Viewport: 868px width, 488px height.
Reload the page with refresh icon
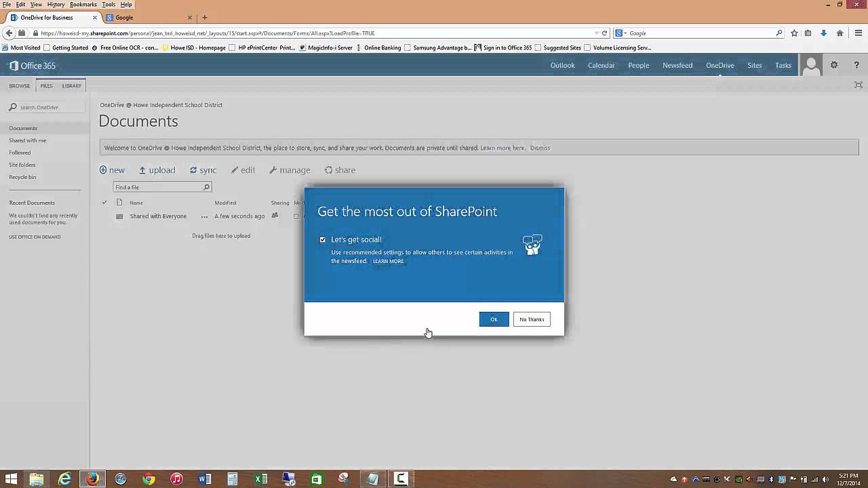pos(604,33)
